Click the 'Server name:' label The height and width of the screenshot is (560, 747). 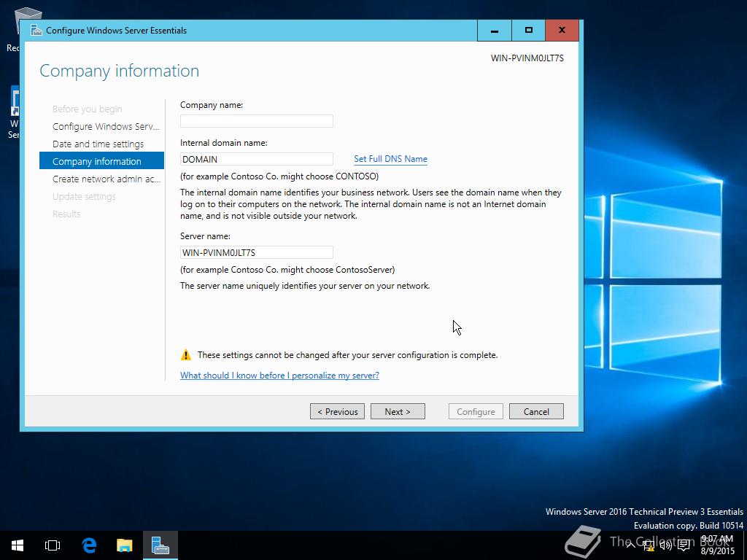(x=205, y=236)
